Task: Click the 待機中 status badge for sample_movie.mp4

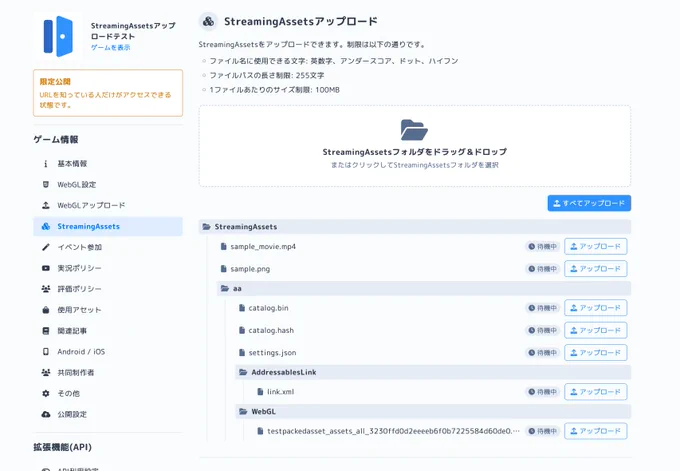Action: point(542,246)
